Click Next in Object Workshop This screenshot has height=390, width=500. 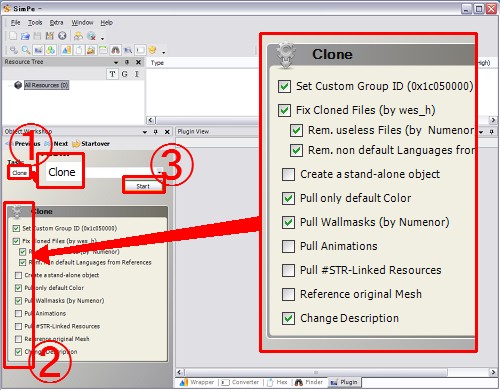click(56, 144)
